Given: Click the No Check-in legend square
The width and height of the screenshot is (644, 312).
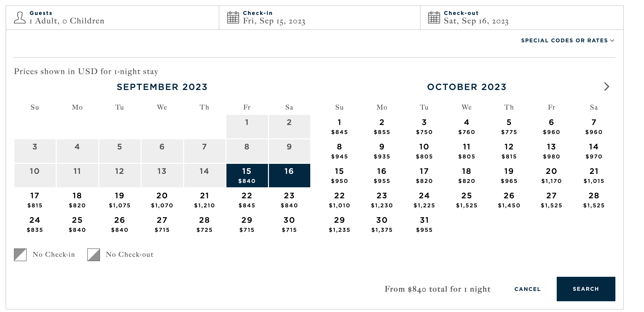Looking at the screenshot, I should [x=21, y=255].
